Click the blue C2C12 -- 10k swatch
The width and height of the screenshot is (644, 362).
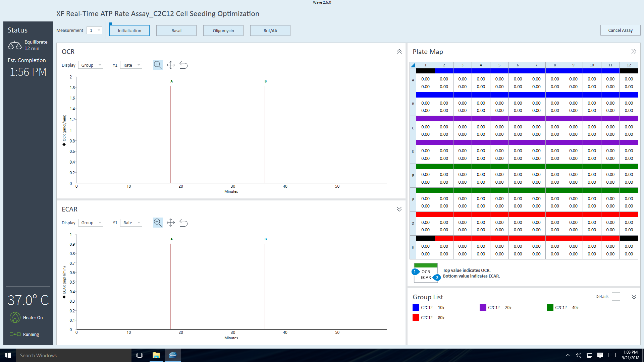tap(416, 307)
